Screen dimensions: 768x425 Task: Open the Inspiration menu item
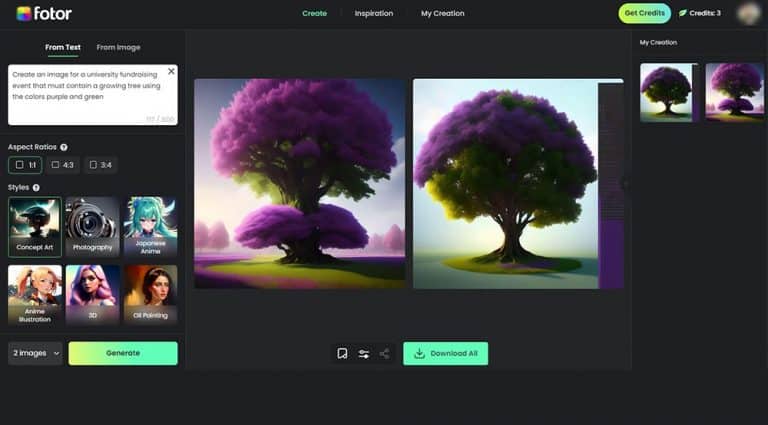(x=374, y=13)
